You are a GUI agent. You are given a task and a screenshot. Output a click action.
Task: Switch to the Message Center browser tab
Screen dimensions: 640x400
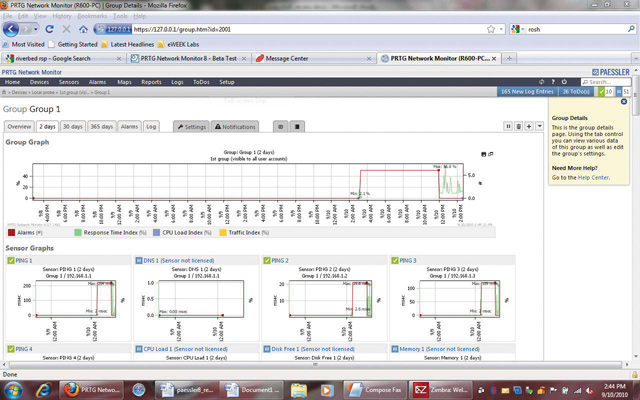pyautogui.click(x=313, y=58)
